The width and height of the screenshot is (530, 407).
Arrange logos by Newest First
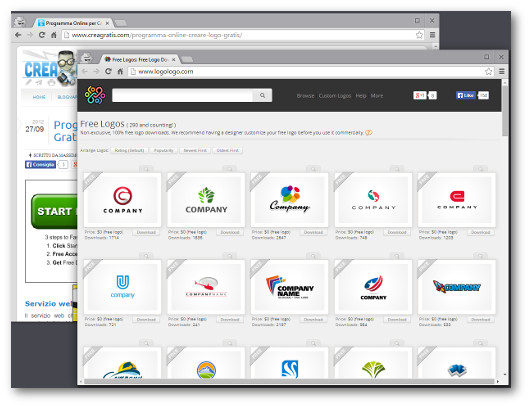[x=195, y=150]
